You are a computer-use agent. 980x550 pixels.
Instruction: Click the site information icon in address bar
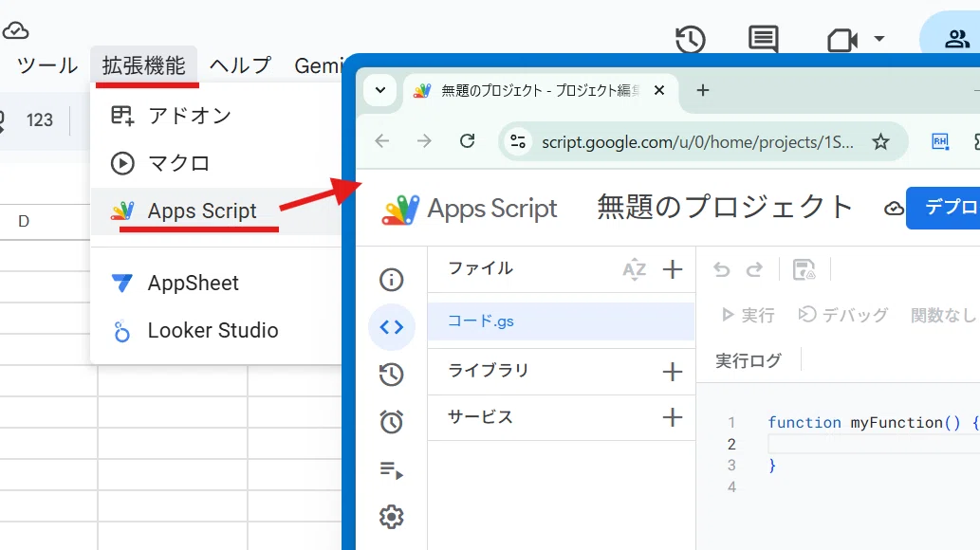click(517, 142)
